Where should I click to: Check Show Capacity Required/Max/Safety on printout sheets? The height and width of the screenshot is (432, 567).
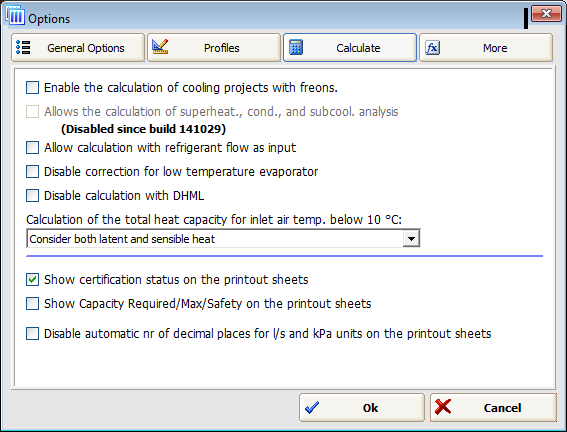point(33,304)
